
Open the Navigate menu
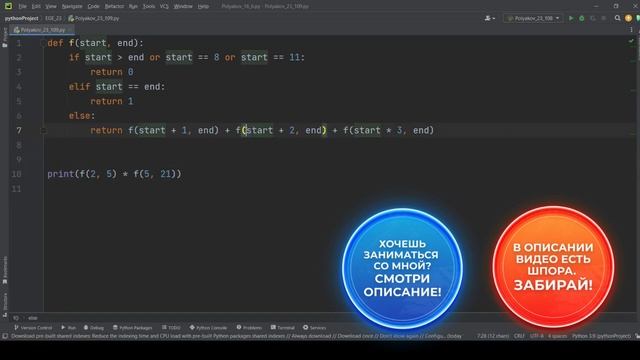72,6
